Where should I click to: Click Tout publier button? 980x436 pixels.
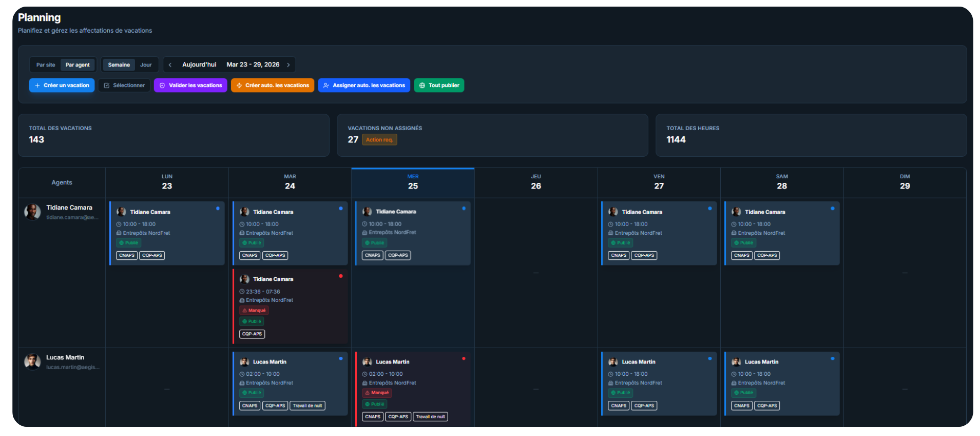[439, 85]
